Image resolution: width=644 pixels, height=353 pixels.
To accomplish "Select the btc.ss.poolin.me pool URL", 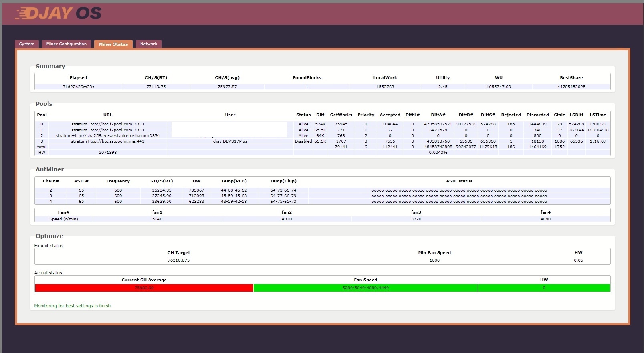I will coord(108,141).
